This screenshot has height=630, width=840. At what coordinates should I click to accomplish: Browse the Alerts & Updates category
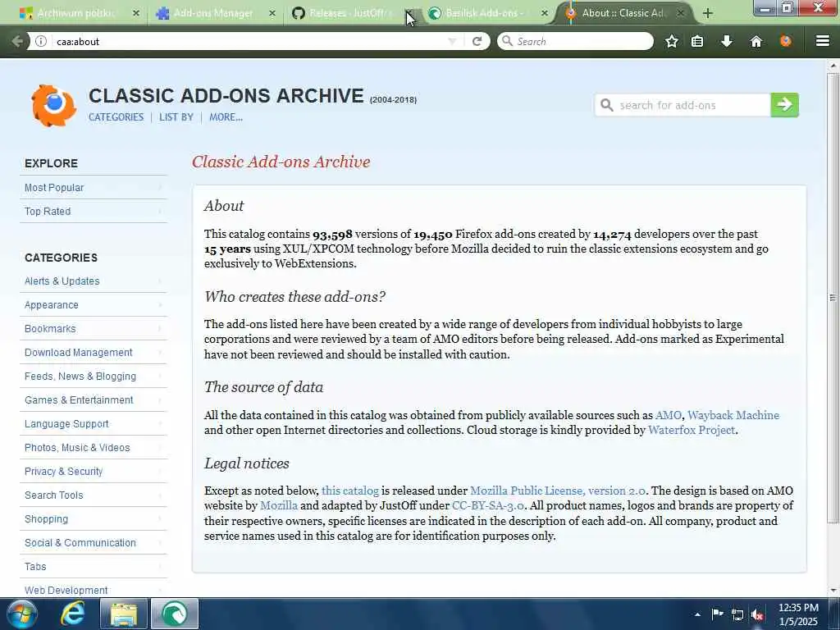pyautogui.click(x=94, y=281)
